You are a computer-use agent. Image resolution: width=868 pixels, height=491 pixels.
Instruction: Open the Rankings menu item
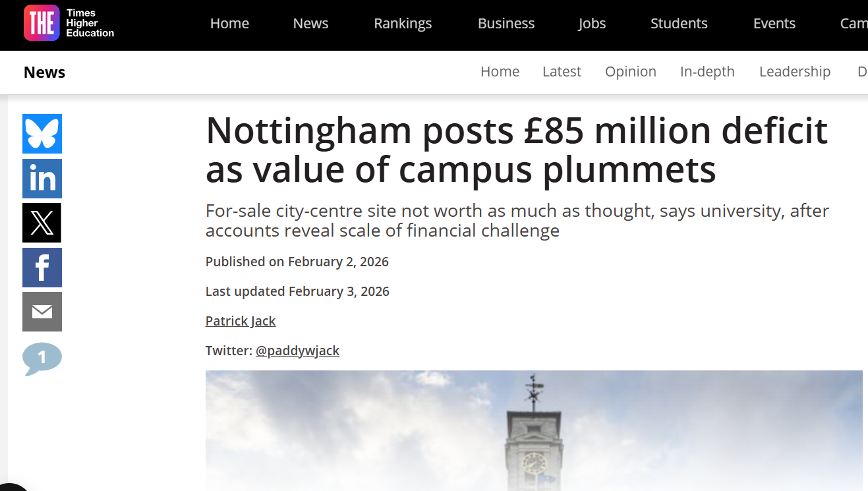click(x=403, y=24)
